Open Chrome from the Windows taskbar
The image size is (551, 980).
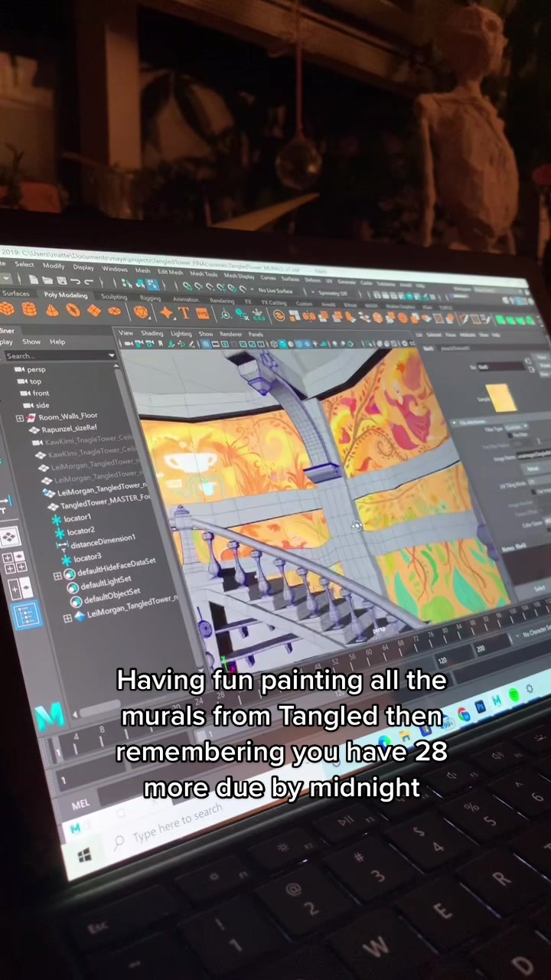(x=465, y=714)
